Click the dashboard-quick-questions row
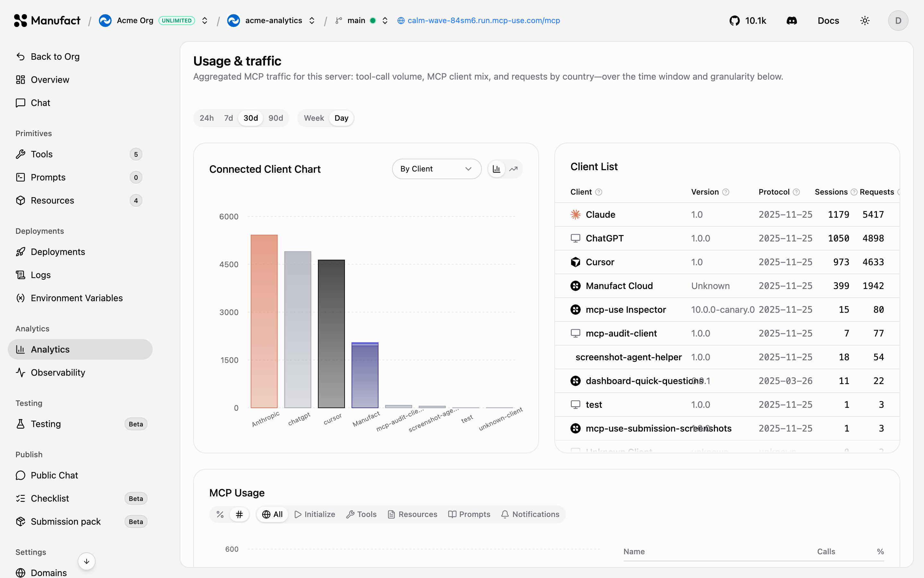The image size is (924, 578). coord(727,381)
